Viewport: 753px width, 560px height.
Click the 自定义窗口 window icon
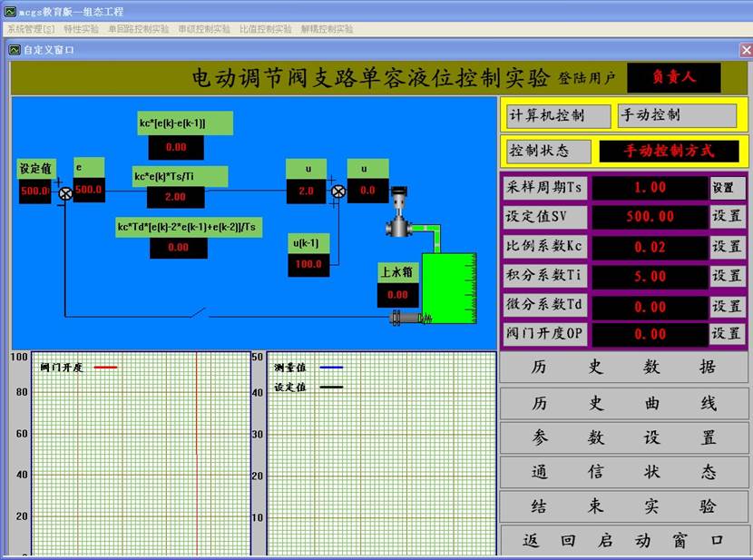[x=13, y=50]
